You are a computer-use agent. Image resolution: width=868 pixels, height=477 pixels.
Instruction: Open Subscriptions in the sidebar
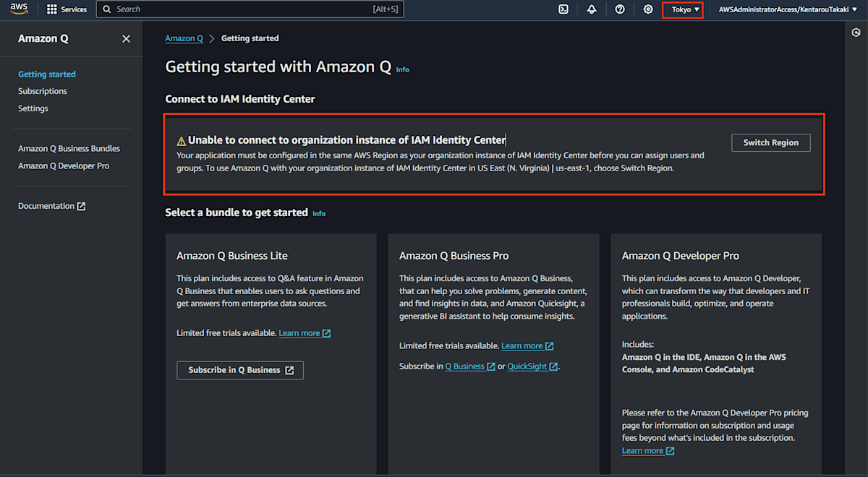click(43, 91)
